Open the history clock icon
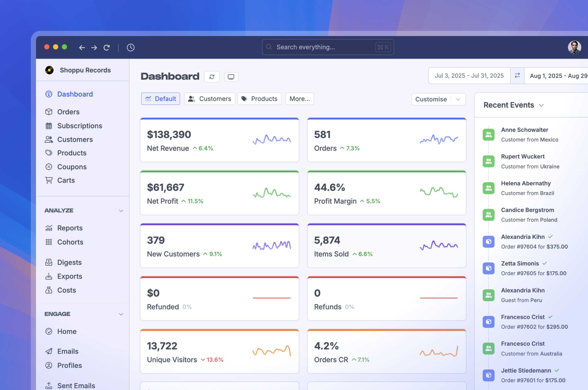The height and width of the screenshot is (390, 588). coord(131,47)
